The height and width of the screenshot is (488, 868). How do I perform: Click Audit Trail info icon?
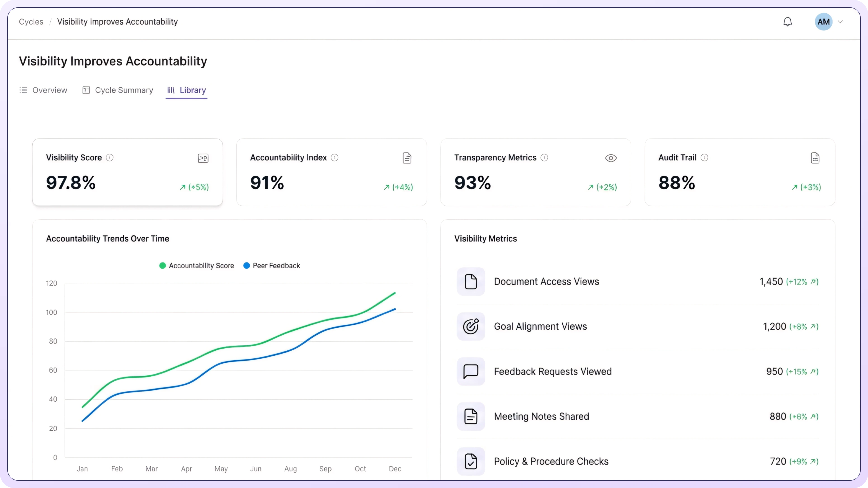click(x=704, y=158)
